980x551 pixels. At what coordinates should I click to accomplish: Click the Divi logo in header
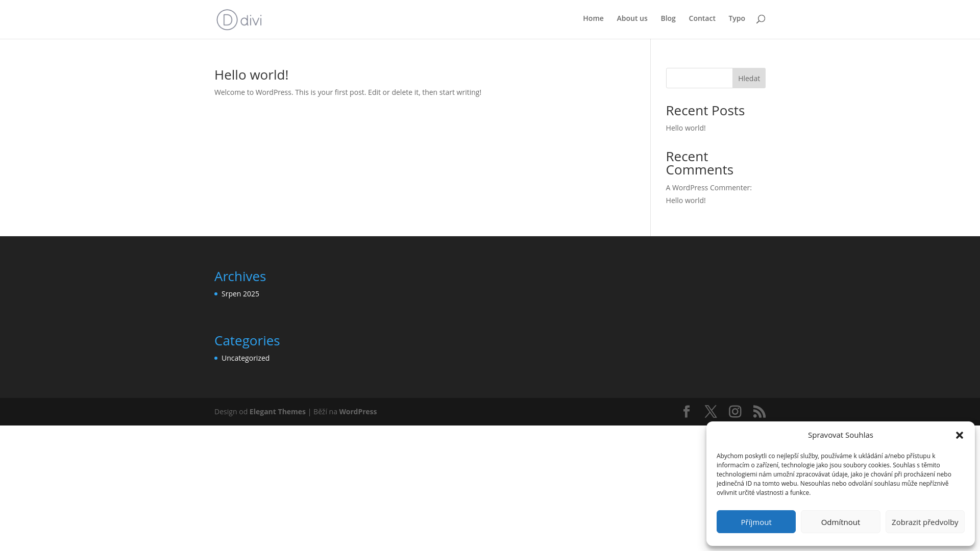pos(239,19)
